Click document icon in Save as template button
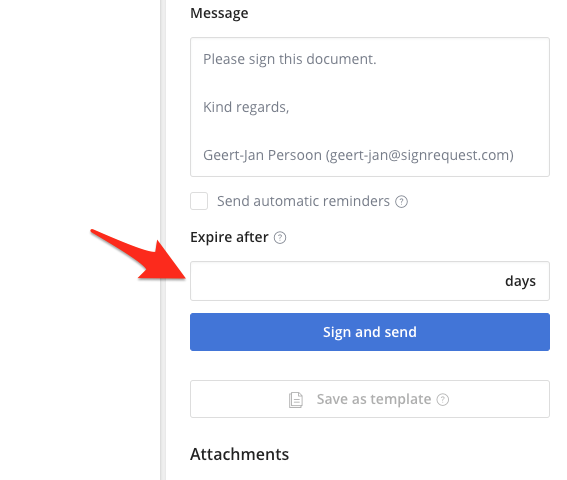This screenshot has height=480, width=567. [x=296, y=400]
